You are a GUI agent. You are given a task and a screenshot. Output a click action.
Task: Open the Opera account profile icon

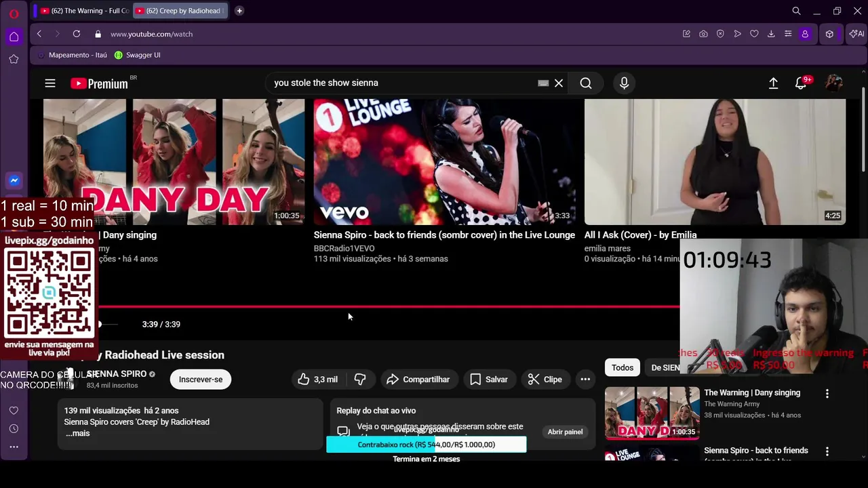click(805, 34)
